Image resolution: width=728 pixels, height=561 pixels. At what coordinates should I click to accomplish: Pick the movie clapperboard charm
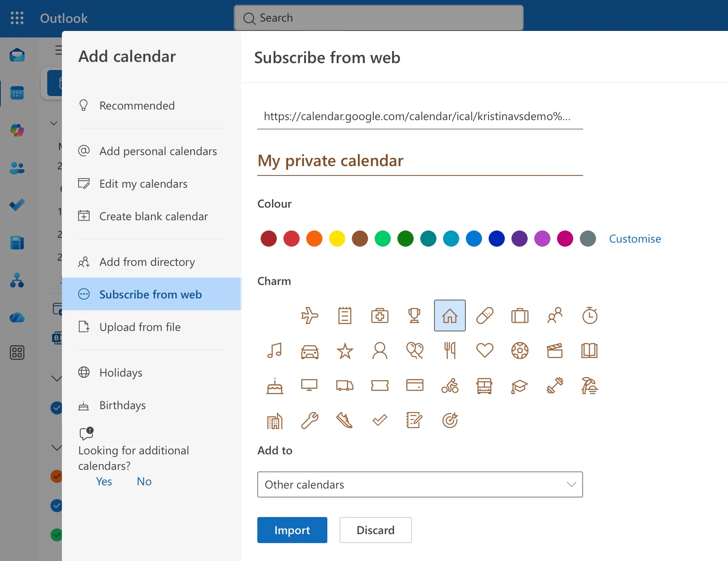coord(555,351)
